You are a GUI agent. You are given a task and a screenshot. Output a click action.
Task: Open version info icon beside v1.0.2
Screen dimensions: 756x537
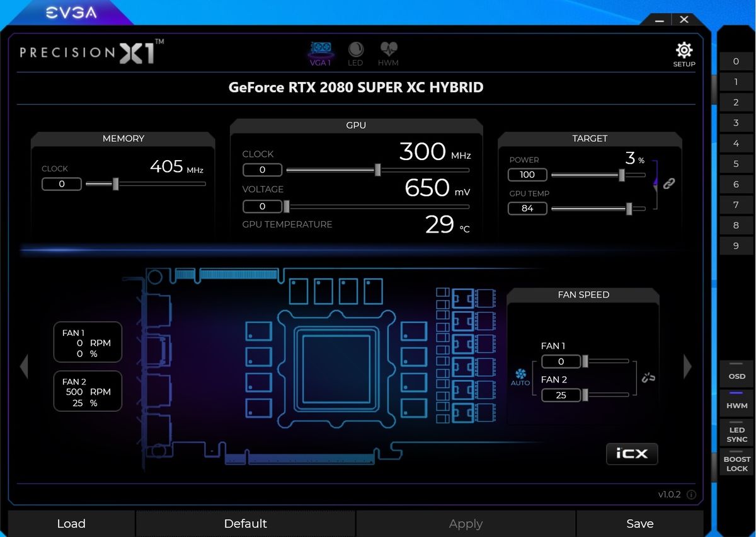(x=691, y=495)
